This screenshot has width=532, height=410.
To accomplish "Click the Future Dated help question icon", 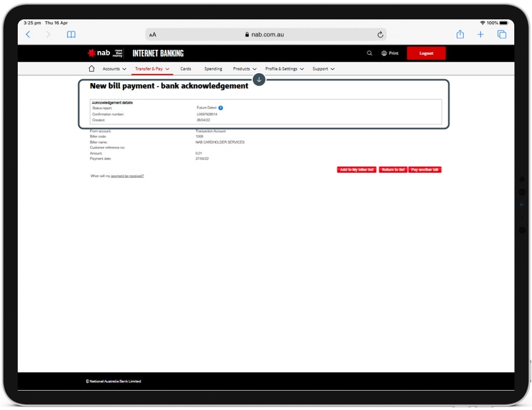I will click(x=221, y=108).
